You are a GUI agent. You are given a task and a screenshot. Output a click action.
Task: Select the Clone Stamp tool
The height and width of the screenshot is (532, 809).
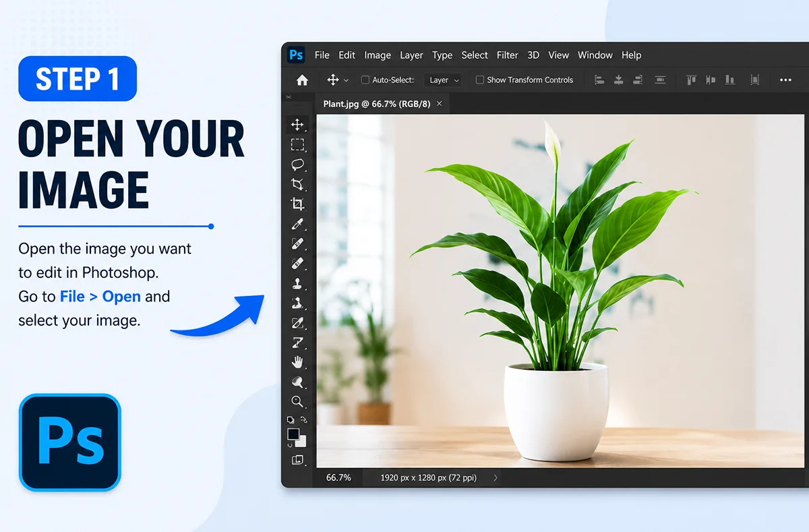297,283
